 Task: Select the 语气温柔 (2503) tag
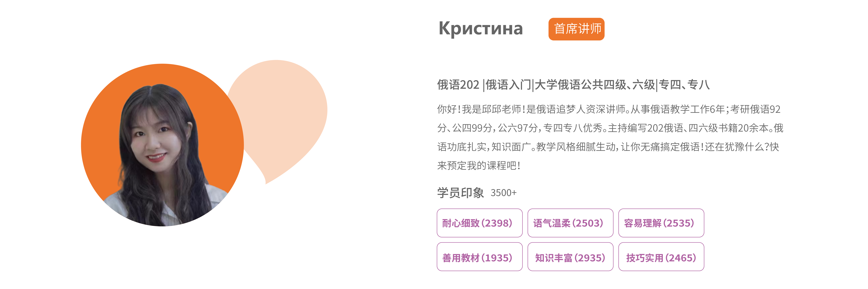pyautogui.click(x=570, y=223)
